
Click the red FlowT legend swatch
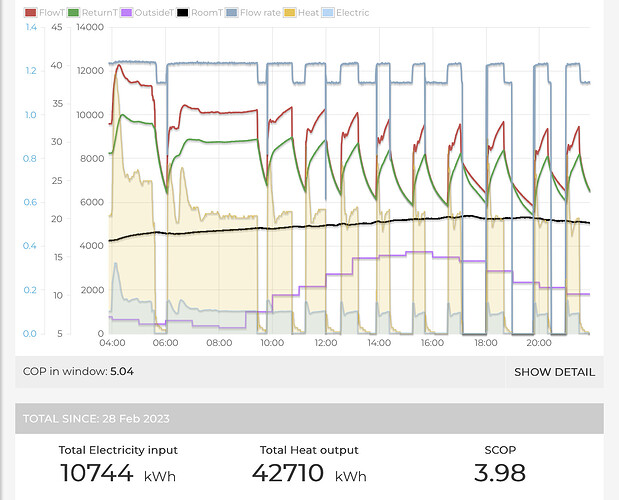point(30,13)
